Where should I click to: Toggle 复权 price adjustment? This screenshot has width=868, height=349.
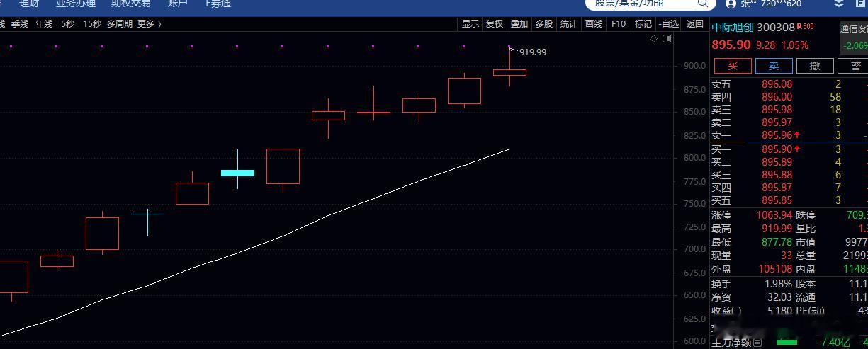495,23
